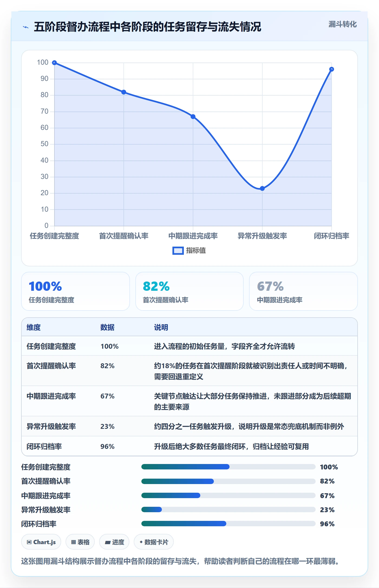Image resolution: width=379 pixels, height=588 pixels.
Task: Click the 中期跟进完成率 progress bar
Action: [228, 495]
